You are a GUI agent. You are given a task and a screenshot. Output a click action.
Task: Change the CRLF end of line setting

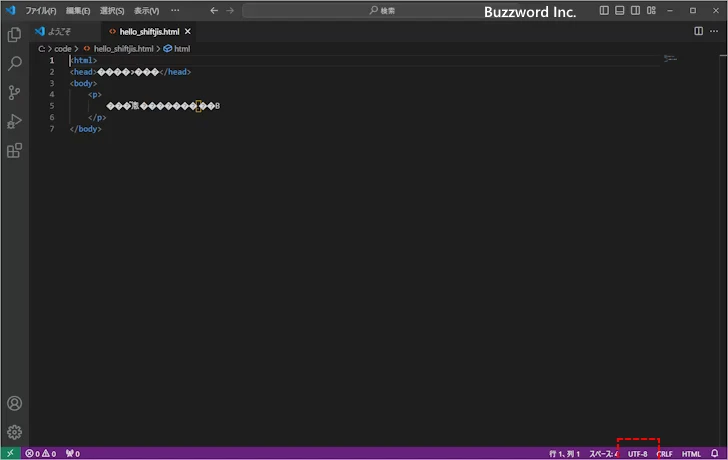pyautogui.click(x=664, y=454)
